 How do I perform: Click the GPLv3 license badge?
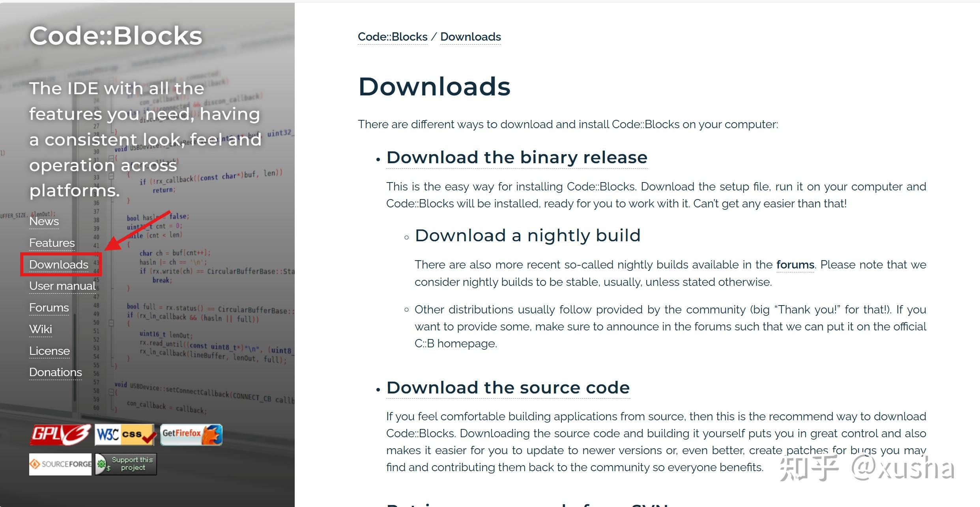pyautogui.click(x=60, y=435)
